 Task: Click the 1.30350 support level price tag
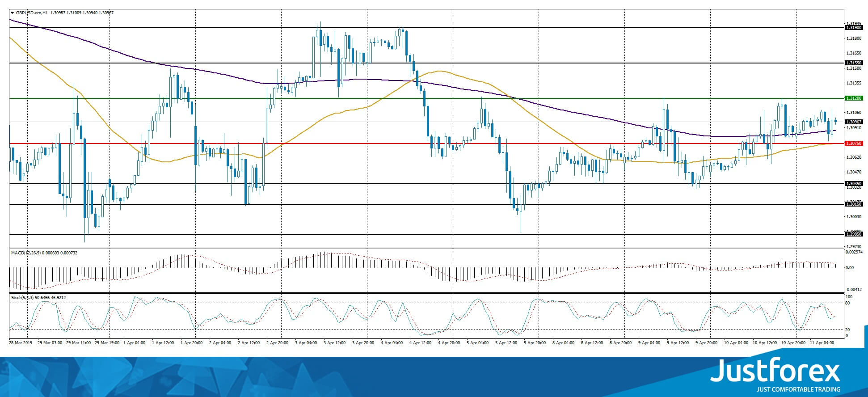coord(854,184)
